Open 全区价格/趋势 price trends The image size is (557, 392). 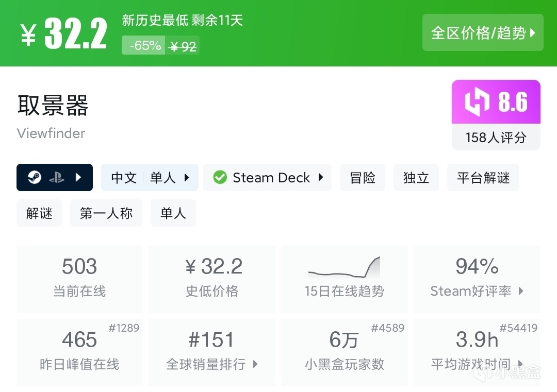click(483, 33)
